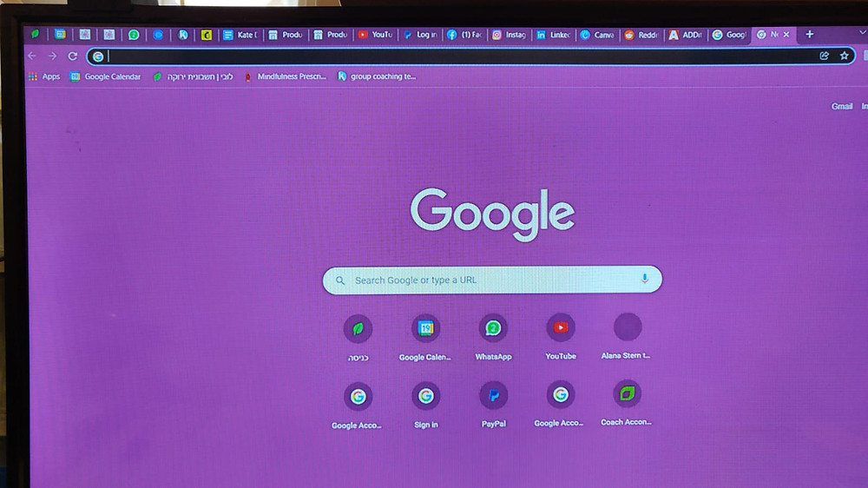The height and width of the screenshot is (488, 868).
Task: Switch to the yellow C pinned tab
Action: [x=207, y=35]
